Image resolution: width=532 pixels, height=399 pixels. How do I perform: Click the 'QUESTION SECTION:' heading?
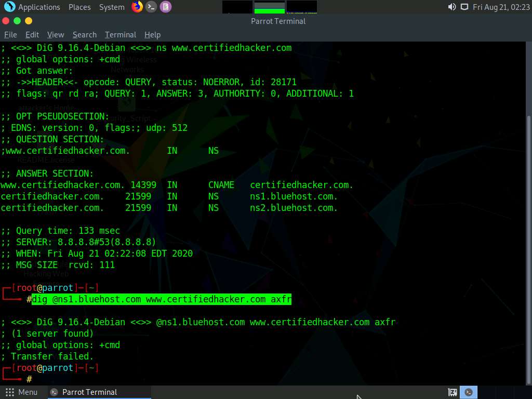point(52,139)
